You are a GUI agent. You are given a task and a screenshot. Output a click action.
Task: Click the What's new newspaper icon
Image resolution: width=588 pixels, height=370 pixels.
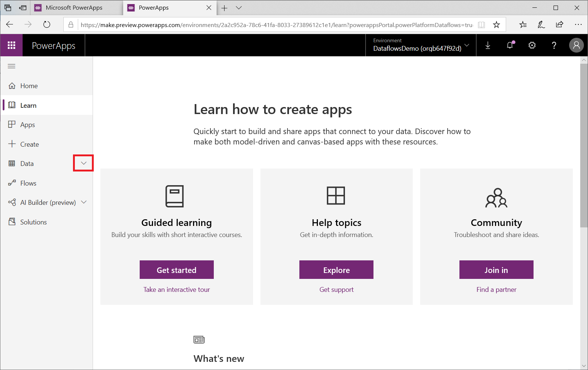tap(199, 340)
